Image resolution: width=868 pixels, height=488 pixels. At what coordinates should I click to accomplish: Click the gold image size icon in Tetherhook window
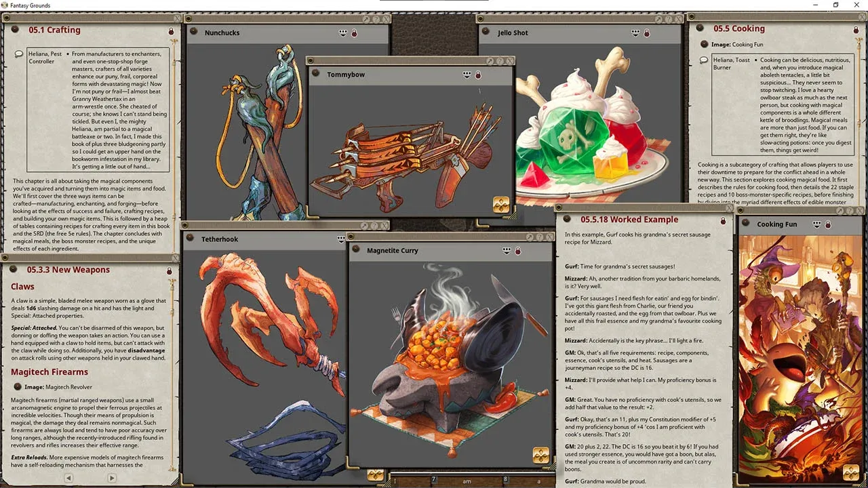click(x=375, y=474)
